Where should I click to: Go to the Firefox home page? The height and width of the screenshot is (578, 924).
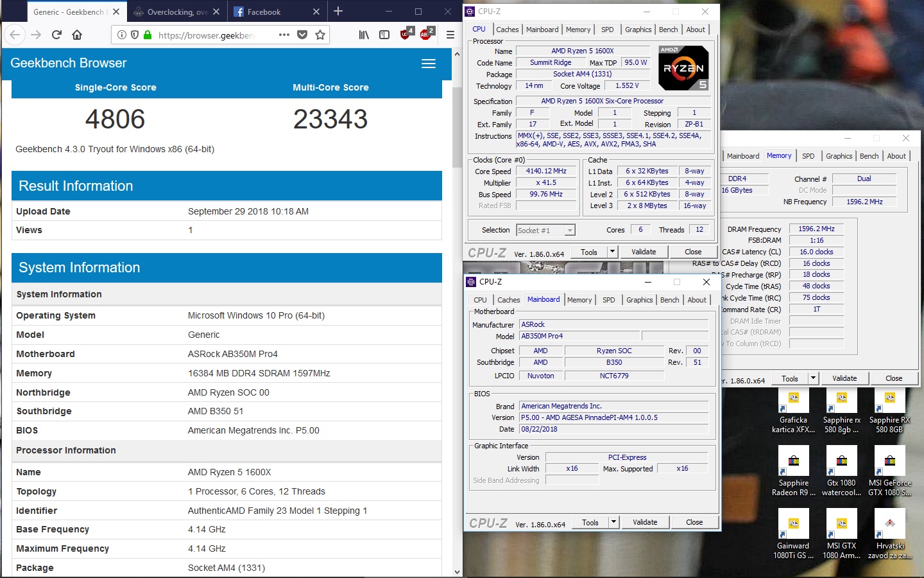[77, 35]
